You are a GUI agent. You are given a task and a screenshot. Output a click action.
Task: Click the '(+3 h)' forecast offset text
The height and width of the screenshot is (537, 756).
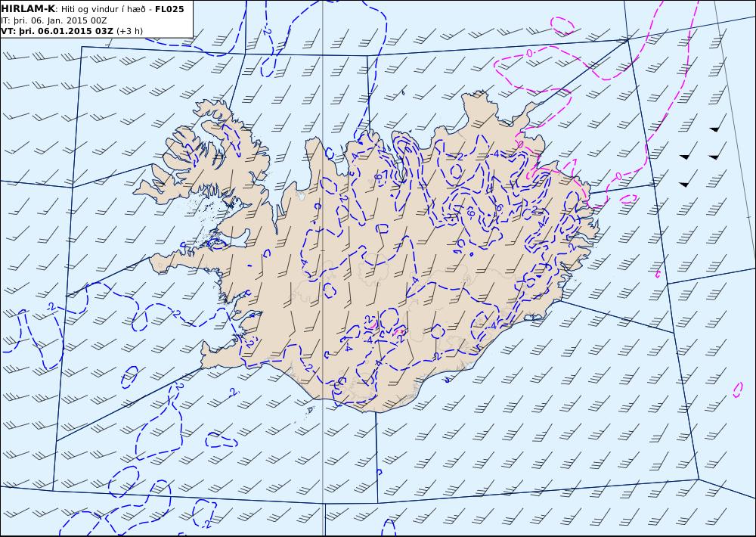[130, 31]
